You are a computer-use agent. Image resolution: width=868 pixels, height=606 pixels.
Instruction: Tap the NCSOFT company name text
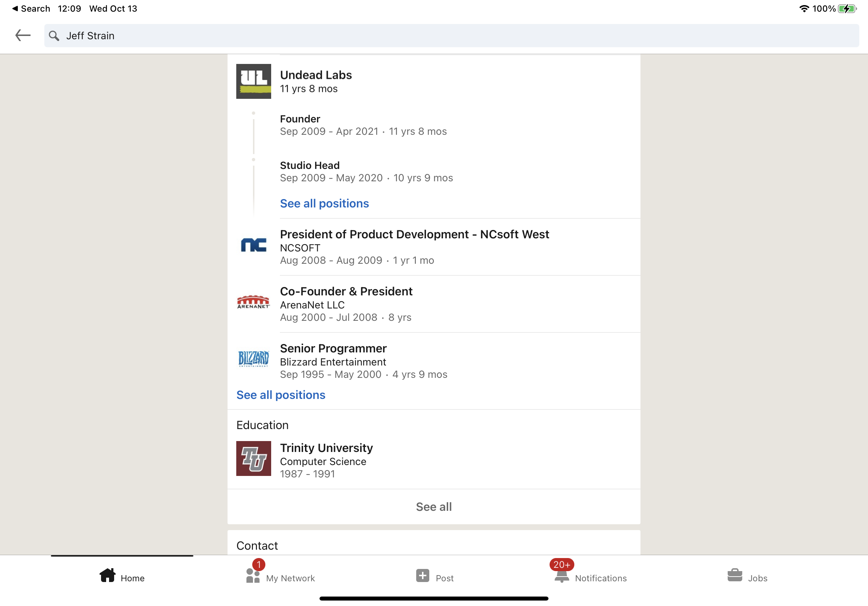point(300,248)
